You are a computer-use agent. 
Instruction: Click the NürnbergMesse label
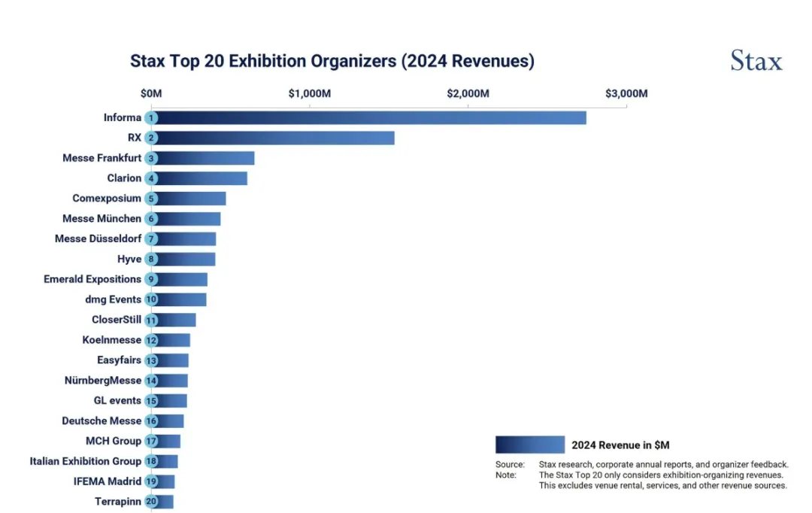click(103, 381)
